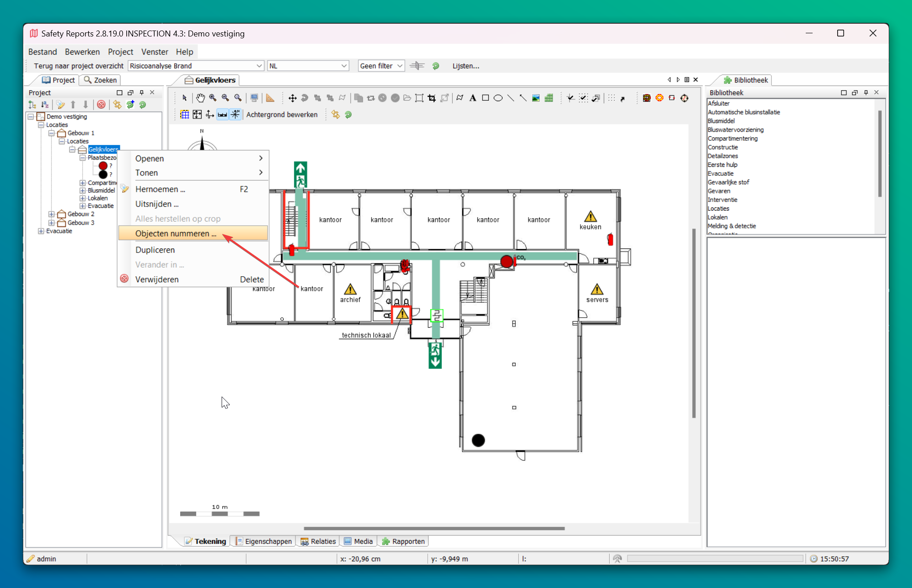Toggle the scale bar display button
The image size is (912, 588).
(x=222, y=114)
